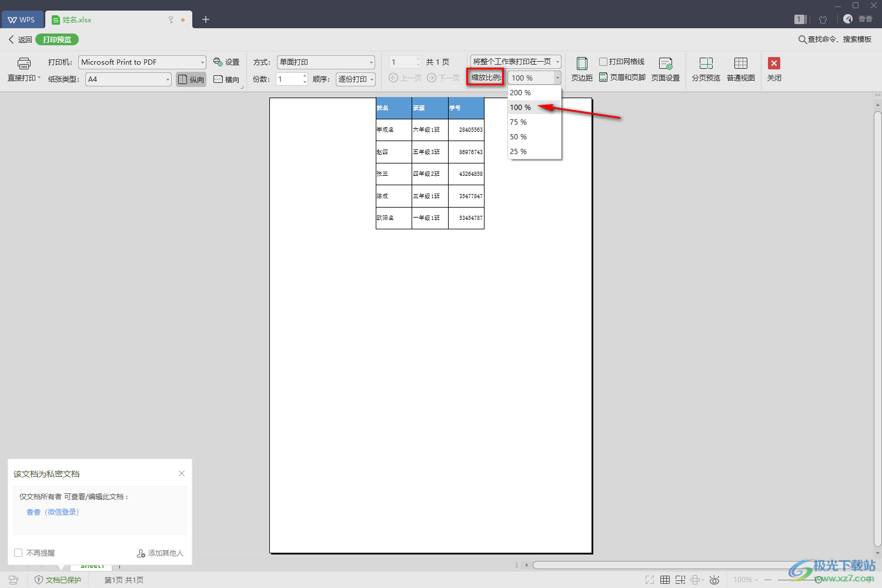882x588 pixels.
Task: Increase the copies count with the up stepper
Action: [305, 75]
